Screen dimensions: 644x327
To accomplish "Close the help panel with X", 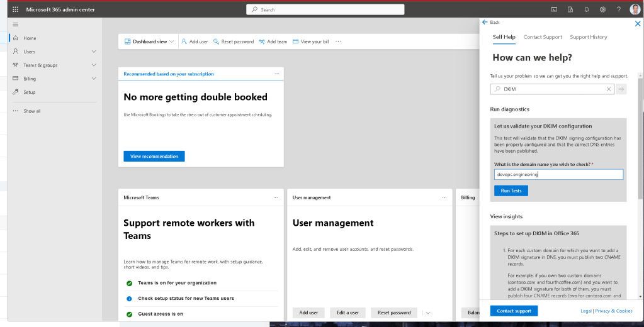I will [638, 24].
